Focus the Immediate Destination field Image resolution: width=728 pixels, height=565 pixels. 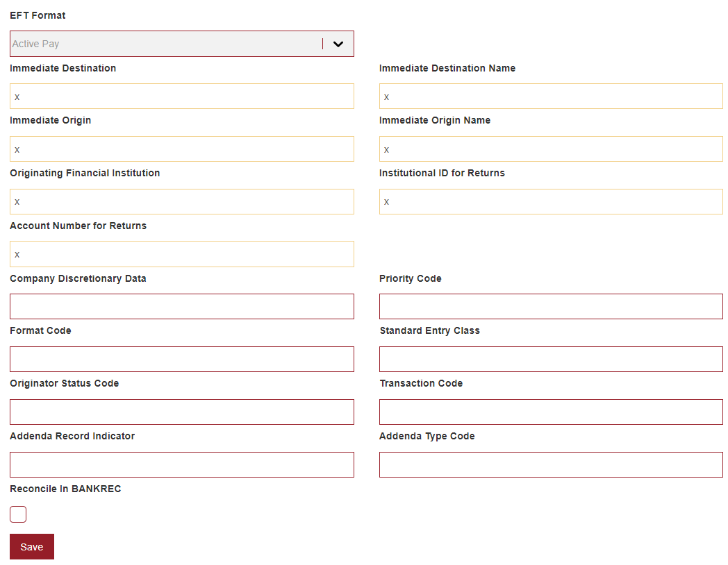(181, 96)
